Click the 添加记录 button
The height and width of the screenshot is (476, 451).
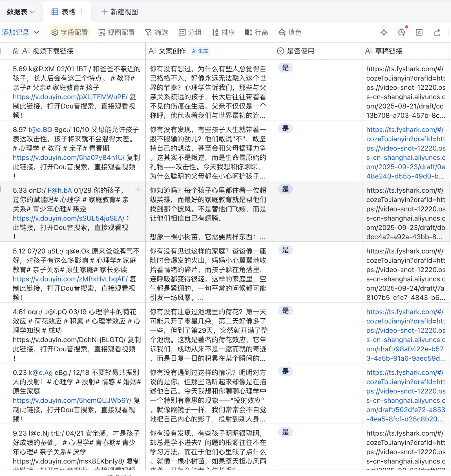[16, 32]
